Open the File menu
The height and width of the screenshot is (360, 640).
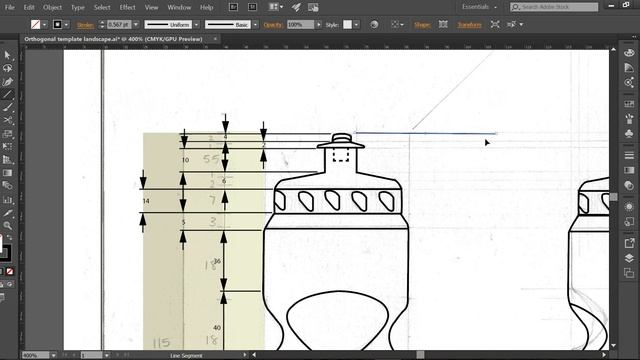coord(9,7)
